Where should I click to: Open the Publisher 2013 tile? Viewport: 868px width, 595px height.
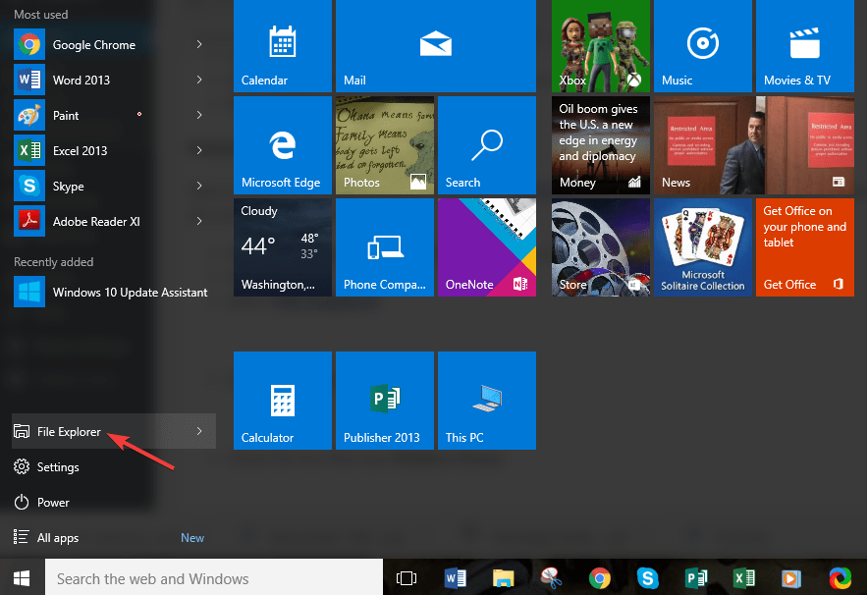click(385, 401)
